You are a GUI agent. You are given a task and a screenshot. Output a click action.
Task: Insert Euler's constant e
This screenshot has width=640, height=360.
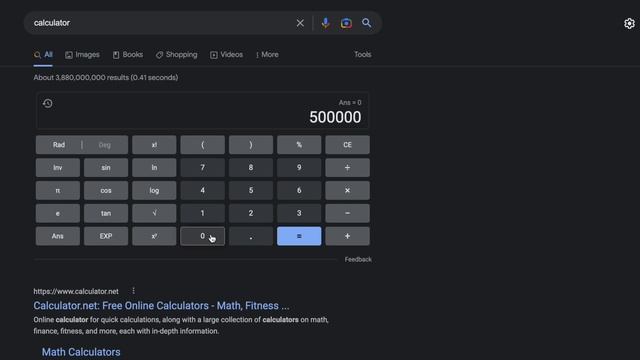pyautogui.click(x=58, y=213)
